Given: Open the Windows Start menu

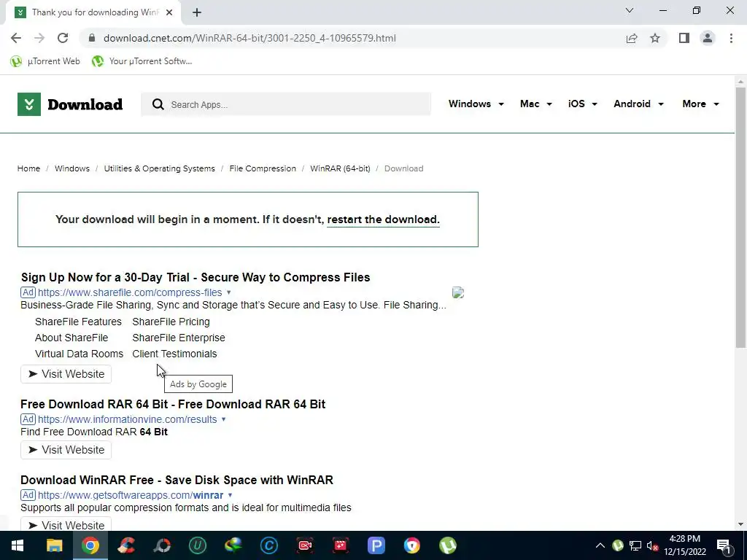Looking at the screenshot, I should coord(18,545).
